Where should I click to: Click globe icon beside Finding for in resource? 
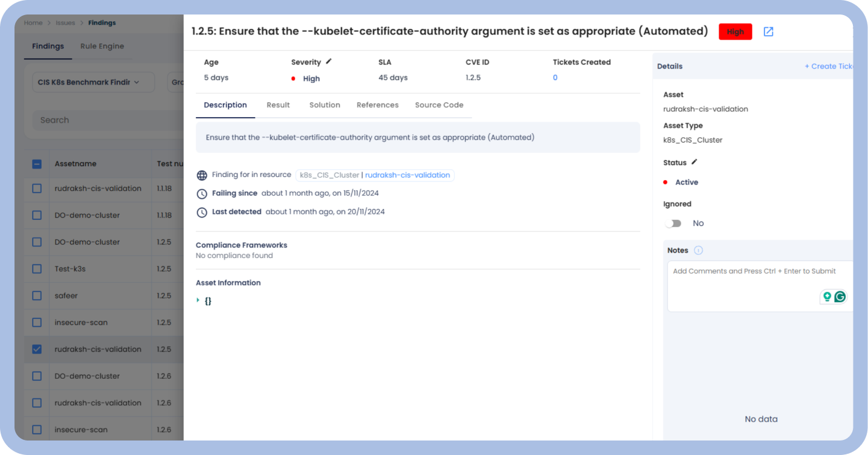(x=202, y=175)
